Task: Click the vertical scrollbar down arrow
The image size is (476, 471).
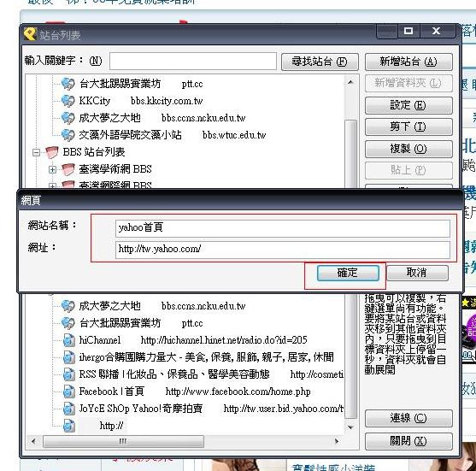Action: pyautogui.click(x=350, y=427)
